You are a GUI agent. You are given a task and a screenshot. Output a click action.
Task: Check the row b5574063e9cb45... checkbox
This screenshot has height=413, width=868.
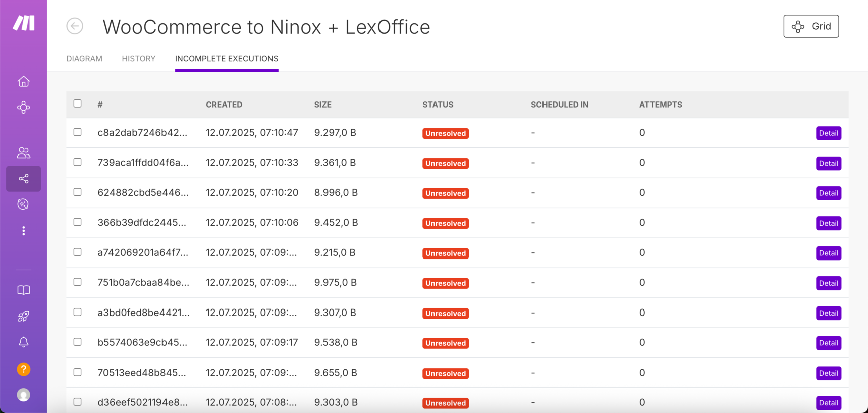[77, 342]
